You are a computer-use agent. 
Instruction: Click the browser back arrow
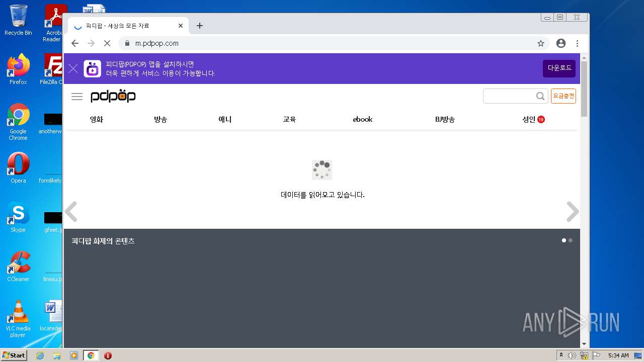[x=75, y=43]
